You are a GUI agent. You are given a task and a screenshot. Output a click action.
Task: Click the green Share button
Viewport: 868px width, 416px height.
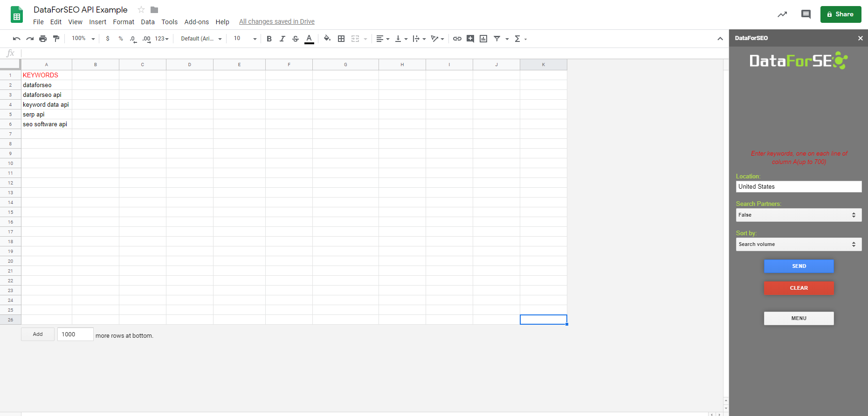click(x=840, y=14)
